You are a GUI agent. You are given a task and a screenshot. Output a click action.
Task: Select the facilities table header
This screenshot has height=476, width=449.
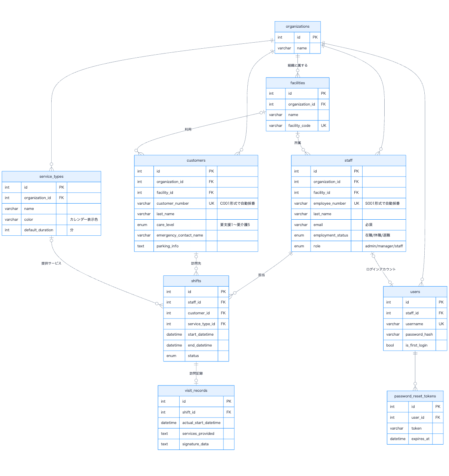tap(297, 83)
